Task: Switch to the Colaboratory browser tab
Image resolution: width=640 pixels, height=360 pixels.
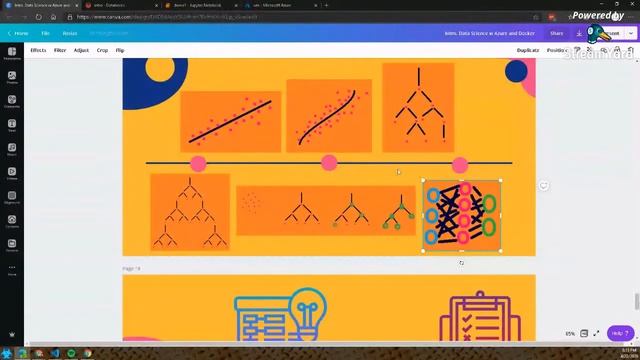Action: (121, 5)
